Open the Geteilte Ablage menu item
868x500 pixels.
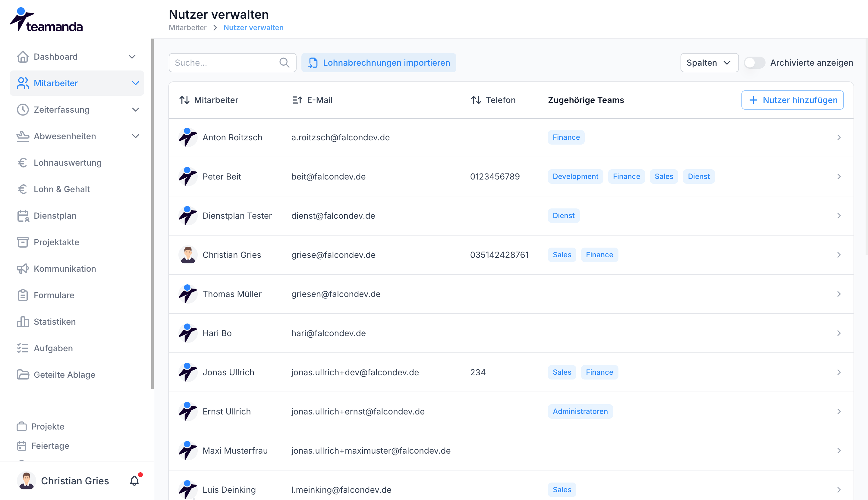77,374
